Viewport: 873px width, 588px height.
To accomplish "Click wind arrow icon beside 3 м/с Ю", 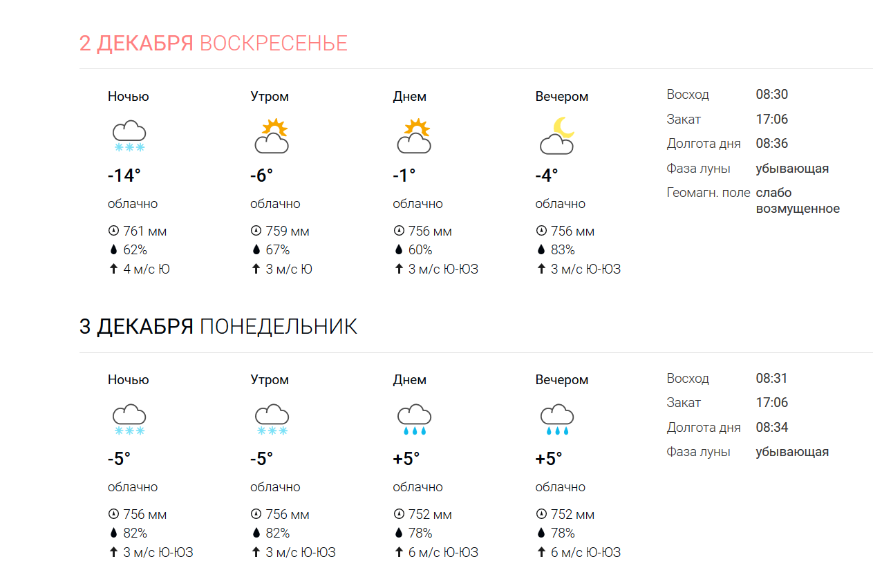I will pos(256,269).
